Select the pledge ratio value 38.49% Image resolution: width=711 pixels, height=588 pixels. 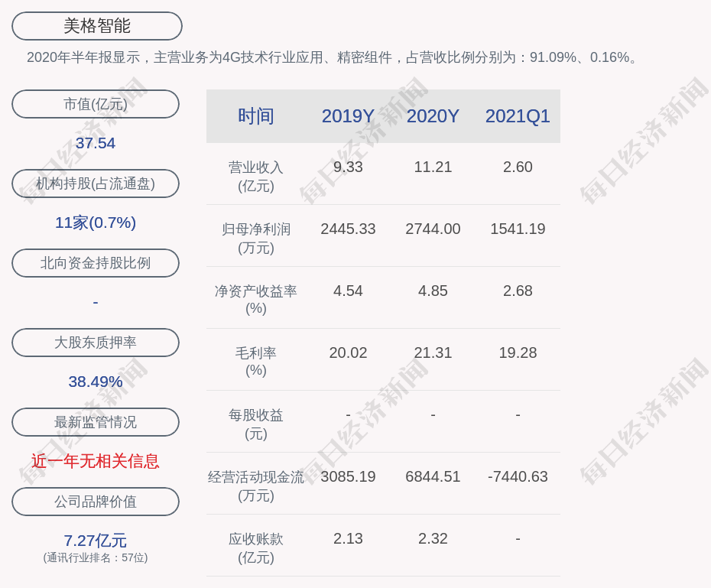point(96,382)
